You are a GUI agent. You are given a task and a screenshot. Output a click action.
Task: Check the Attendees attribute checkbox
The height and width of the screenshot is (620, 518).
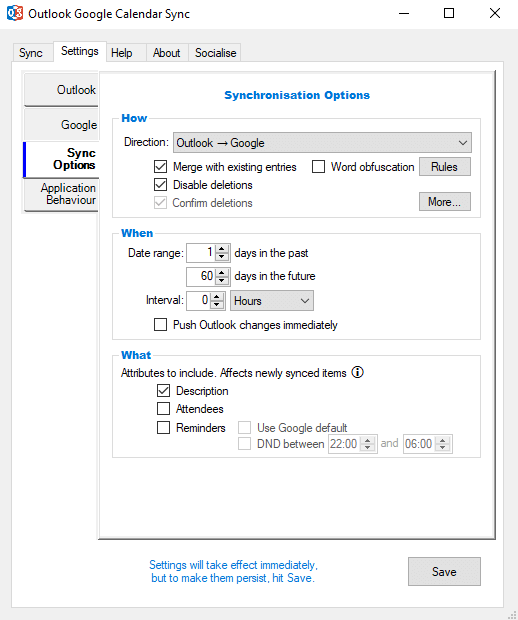click(163, 408)
